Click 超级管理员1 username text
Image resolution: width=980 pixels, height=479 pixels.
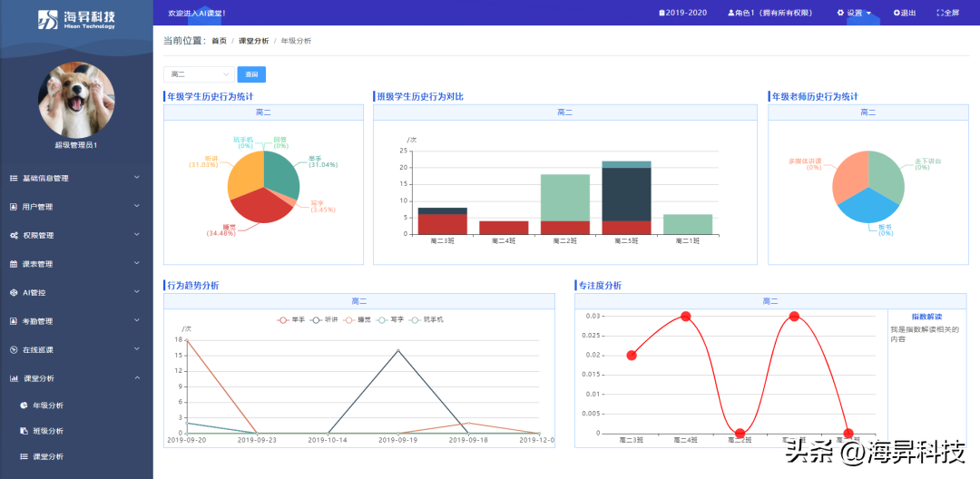76,145
